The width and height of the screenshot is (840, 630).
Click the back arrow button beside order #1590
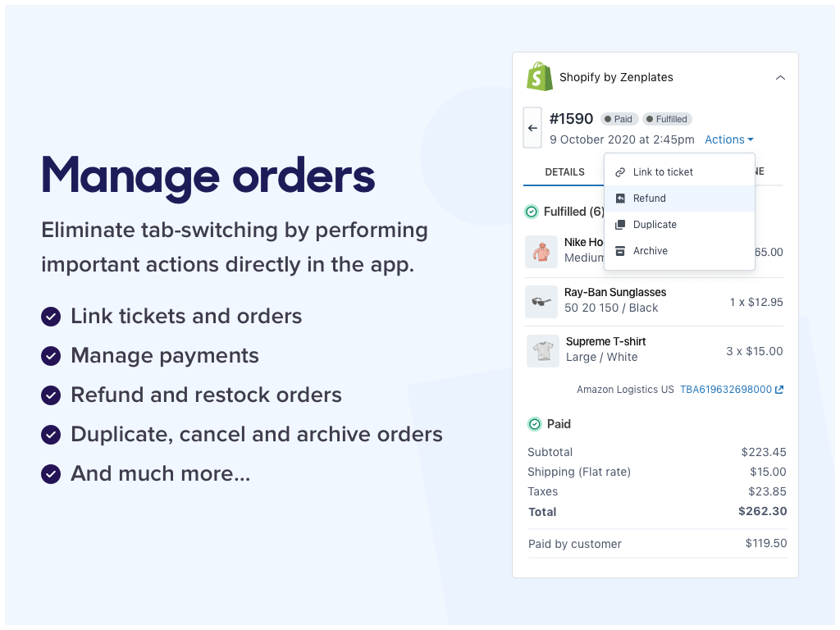pos(532,128)
